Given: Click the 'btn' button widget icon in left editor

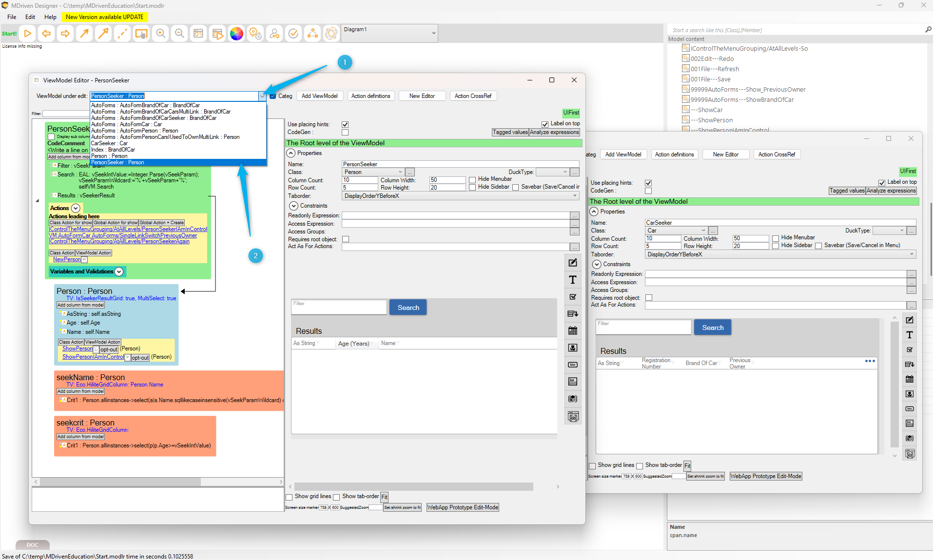Looking at the screenshot, I should tap(573, 365).
